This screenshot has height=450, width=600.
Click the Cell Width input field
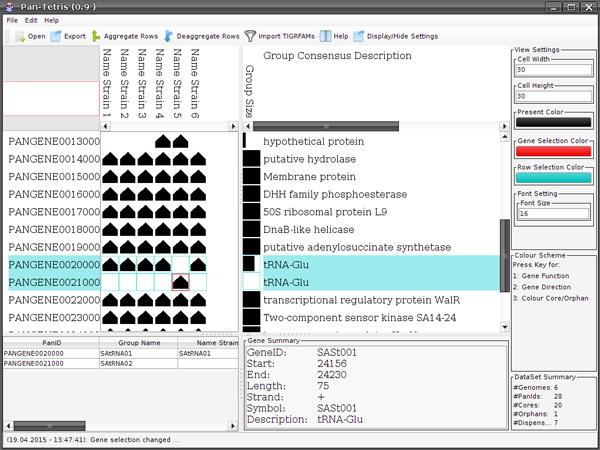[x=554, y=70]
